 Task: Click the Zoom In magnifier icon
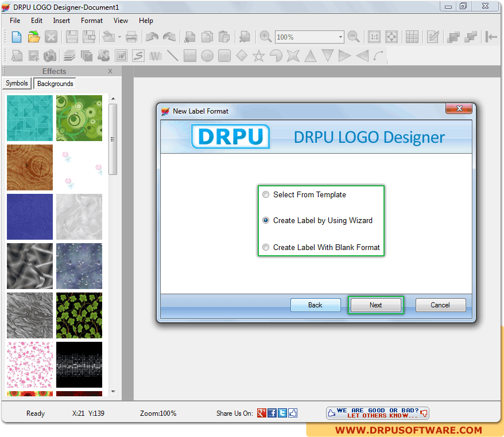[x=266, y=37]
